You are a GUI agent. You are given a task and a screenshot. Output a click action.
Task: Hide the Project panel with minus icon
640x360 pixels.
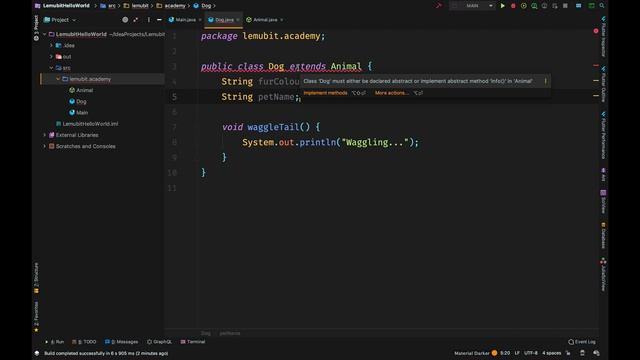click(159, 20)
